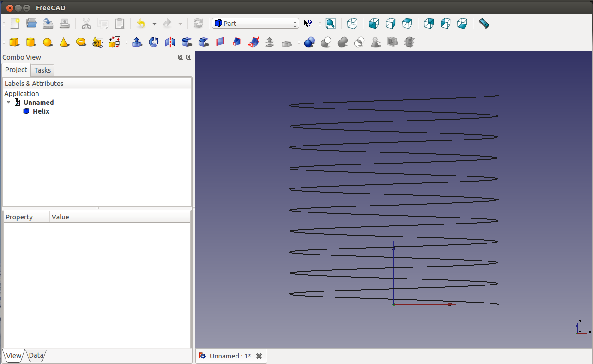Collapse the Unnamed document tree node
Screen dimensions: 593x364
pos(8,102)
